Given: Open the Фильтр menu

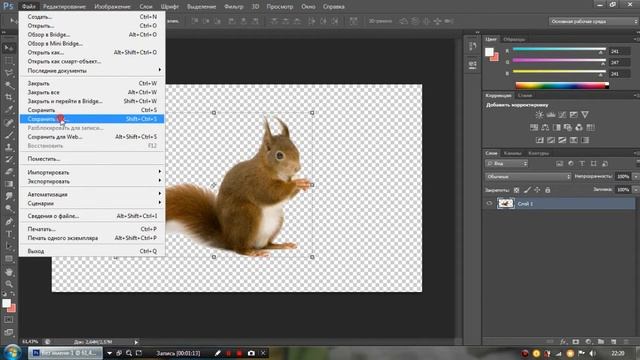Looking at the screenshot, I should pos(233,7).
